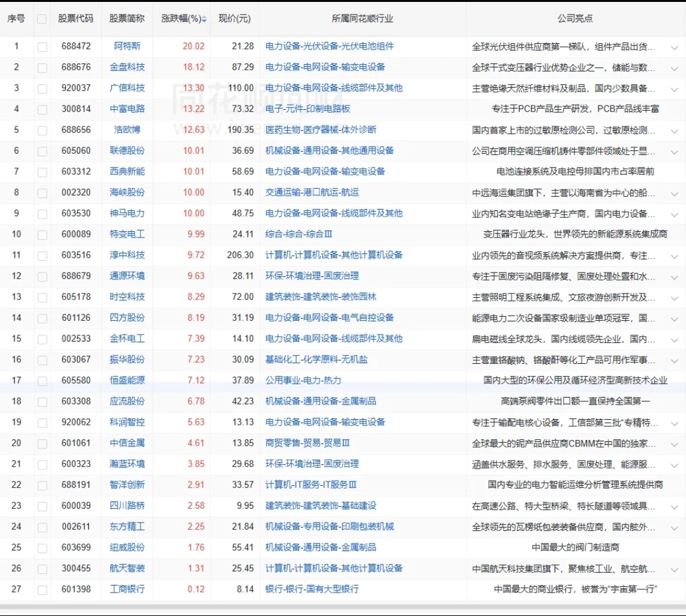
Task: Click the sort arrow icon beside 涨跌幅(%)
Action: (x=204, y=19)
